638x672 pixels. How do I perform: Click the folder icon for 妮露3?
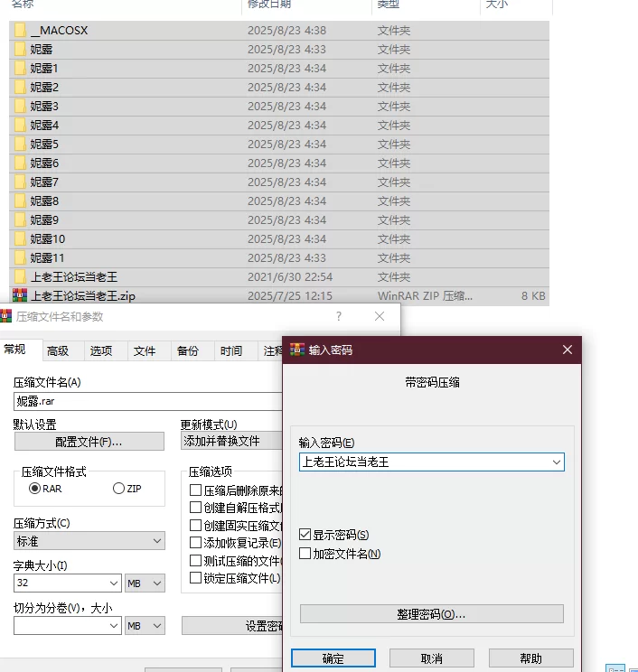(x=20, y=106)
